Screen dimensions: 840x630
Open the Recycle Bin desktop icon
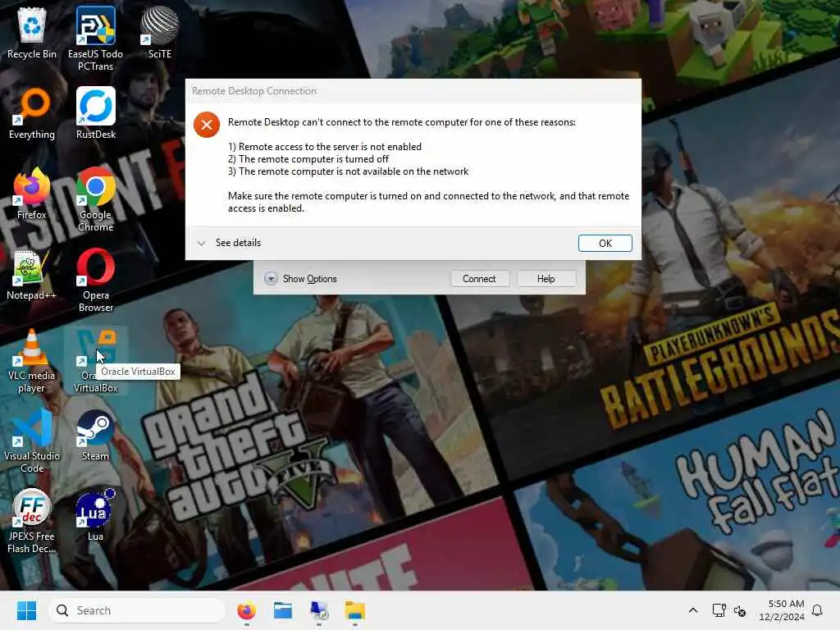tap(32, 33)
